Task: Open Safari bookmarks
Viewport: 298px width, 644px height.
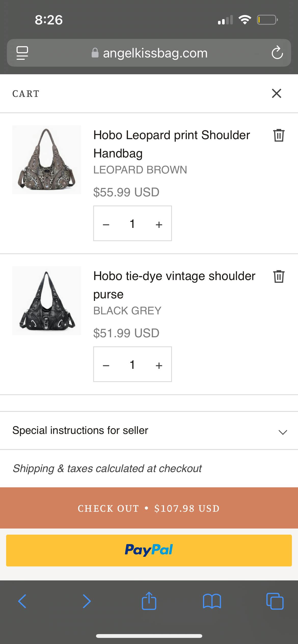Action: 212,601
